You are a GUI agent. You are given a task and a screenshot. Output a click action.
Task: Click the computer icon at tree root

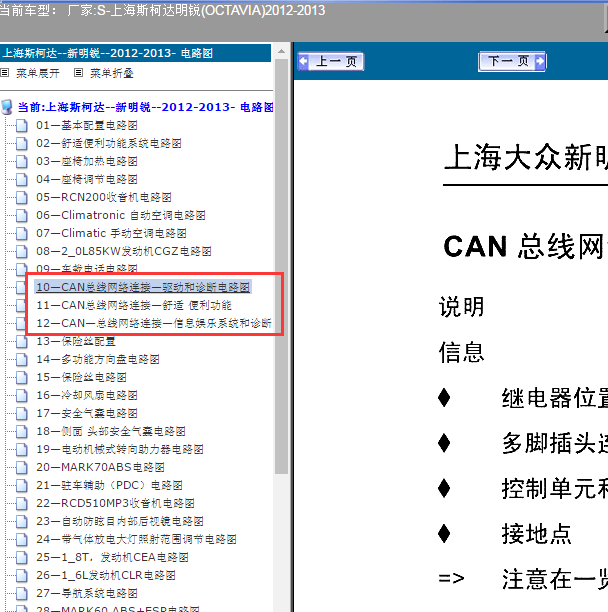tap(7, 107)
